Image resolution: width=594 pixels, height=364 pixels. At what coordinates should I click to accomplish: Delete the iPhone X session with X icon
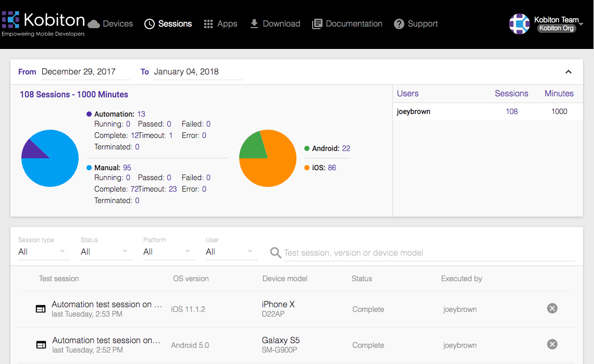point(552,308)
